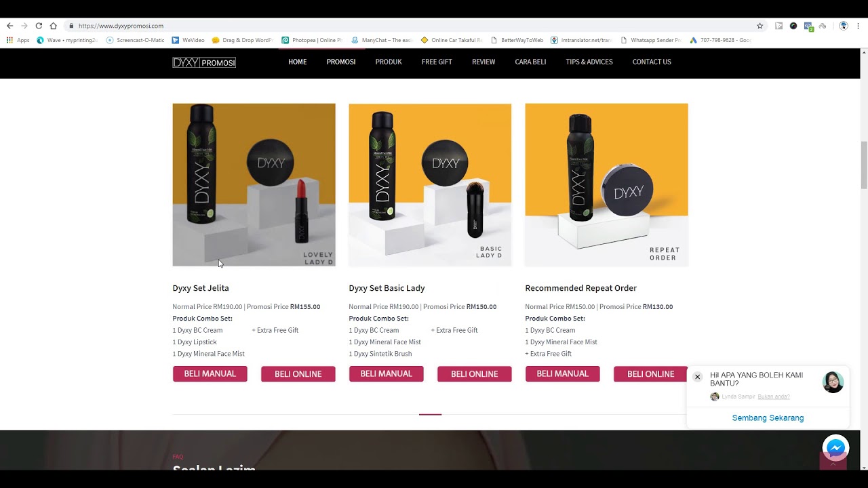
Task: Click the DYXY PROMOSI site logo
Action: 204,62
